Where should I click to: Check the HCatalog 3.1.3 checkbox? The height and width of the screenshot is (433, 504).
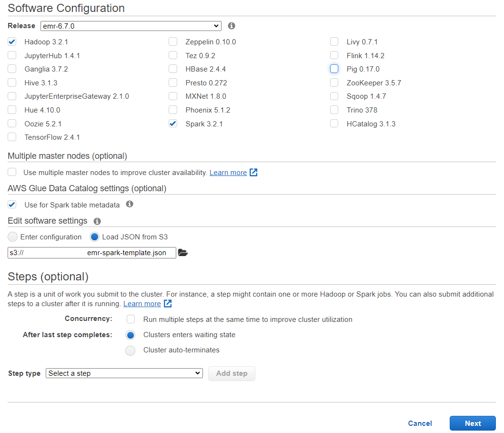(334, 124)
